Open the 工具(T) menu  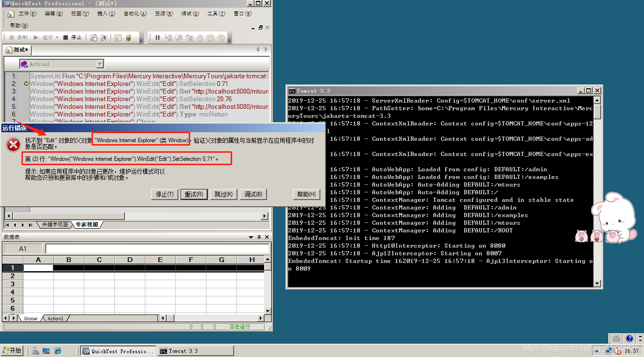[x=216, y=14]
